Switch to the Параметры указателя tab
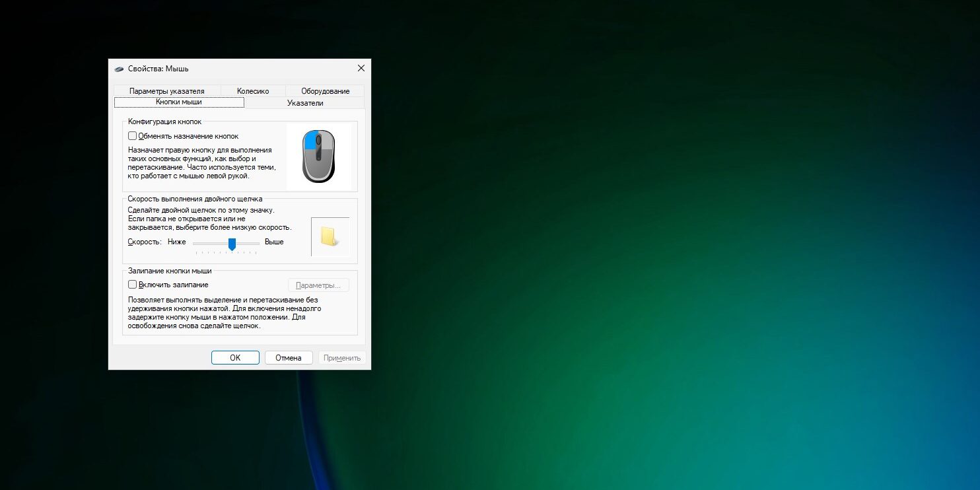980x490 pixels. [x=166, y=91]
